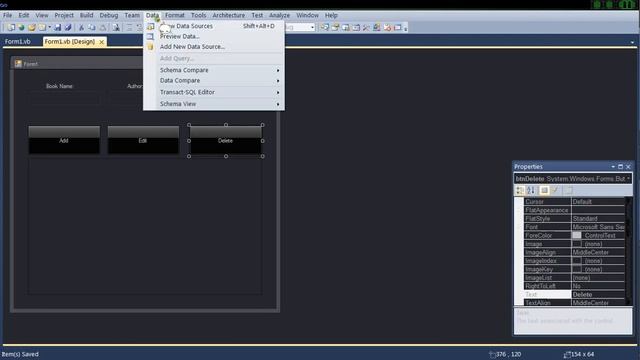Click the Form1 window icon in designer
The image size is (640, 360).
click(x=18, y=63)
